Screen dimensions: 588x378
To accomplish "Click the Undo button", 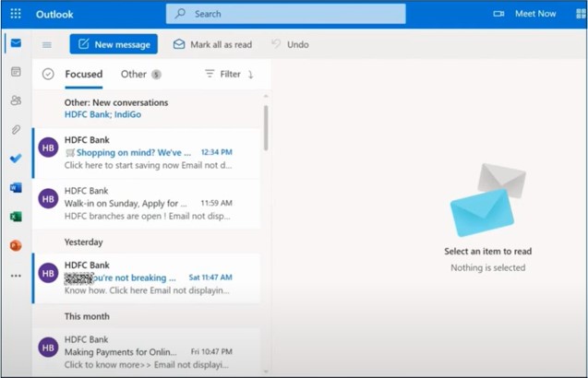I will point(290,44).
